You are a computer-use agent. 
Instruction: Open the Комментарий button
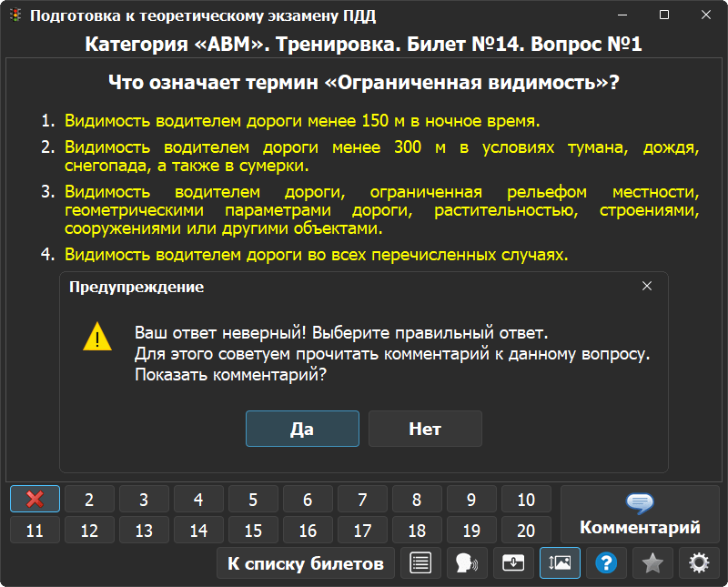640,514
